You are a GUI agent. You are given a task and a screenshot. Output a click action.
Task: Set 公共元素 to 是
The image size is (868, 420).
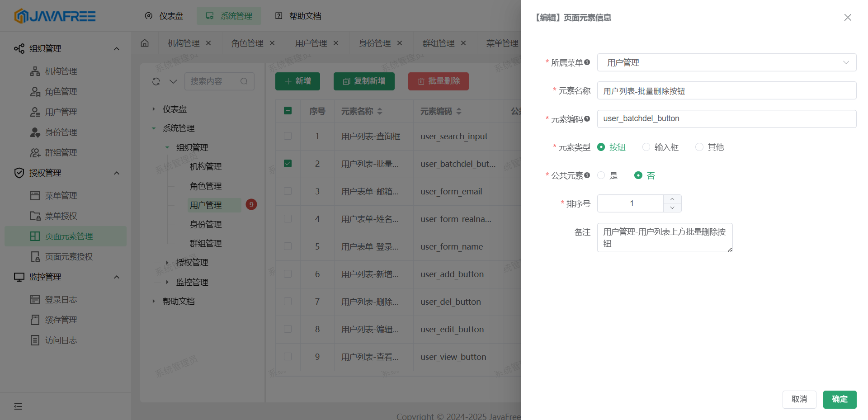601,175
